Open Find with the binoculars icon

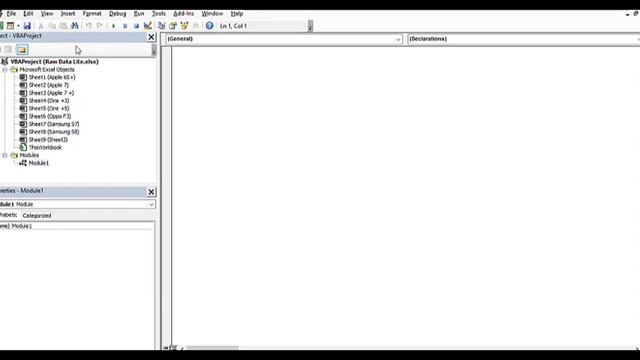pyautogui.click(x=74, y=26)
